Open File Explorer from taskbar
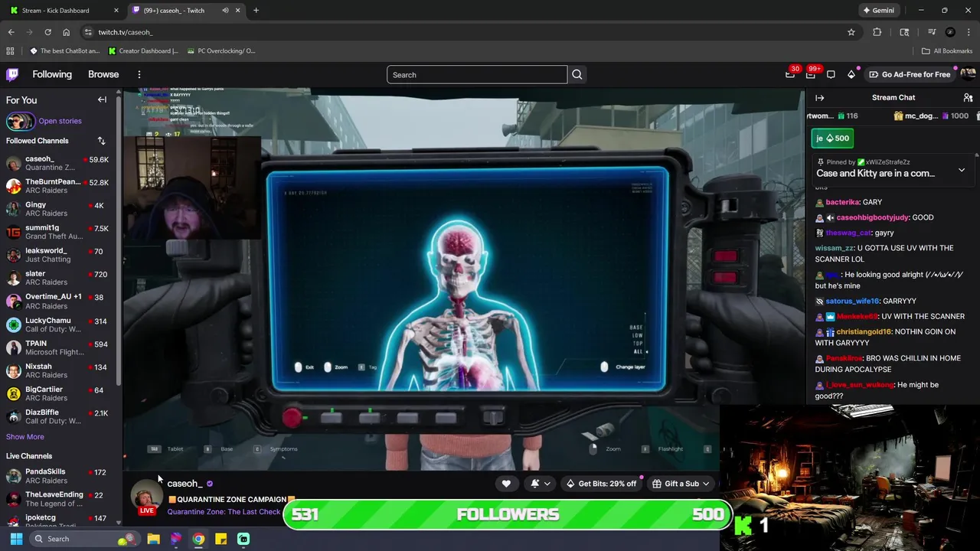 tap(153, 539)
